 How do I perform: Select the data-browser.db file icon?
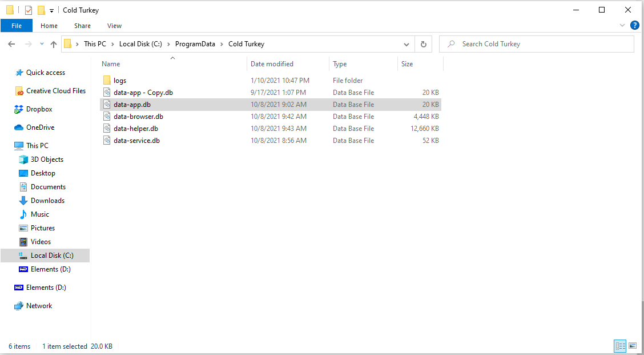pos(107,117)
